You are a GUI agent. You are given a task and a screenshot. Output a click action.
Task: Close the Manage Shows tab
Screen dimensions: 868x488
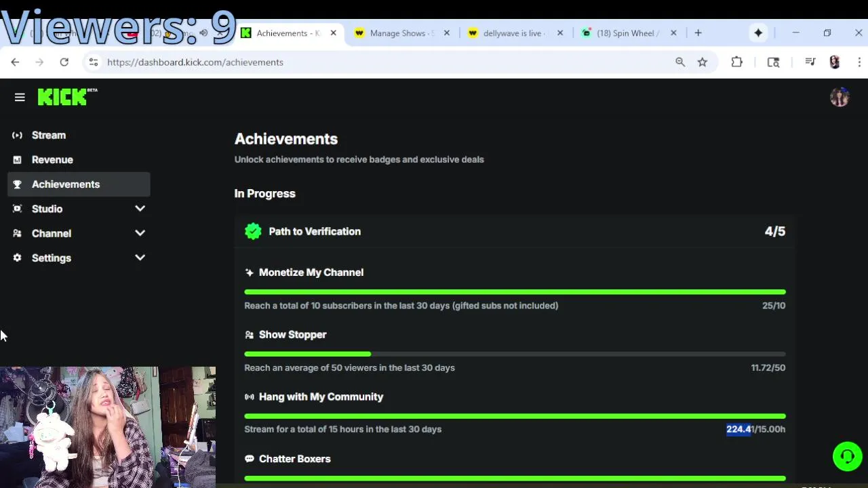[446, 33]
